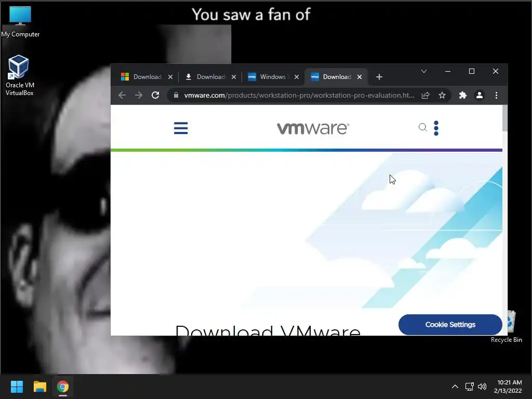
Task: Share this page from address bar
Action: pos(425,96)
